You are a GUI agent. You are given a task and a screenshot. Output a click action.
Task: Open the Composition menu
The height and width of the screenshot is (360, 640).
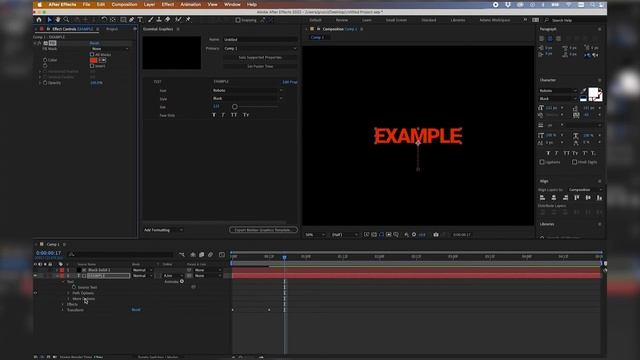[124, 4]
